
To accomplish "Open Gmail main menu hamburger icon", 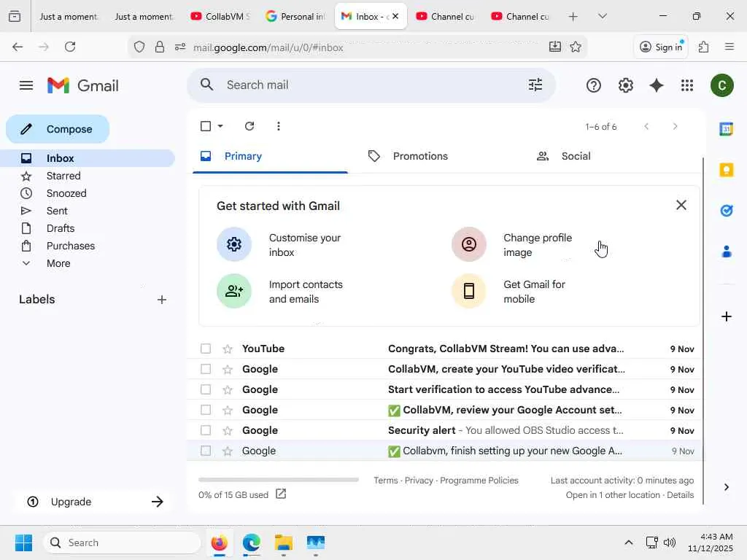I will tap(26, 86).
